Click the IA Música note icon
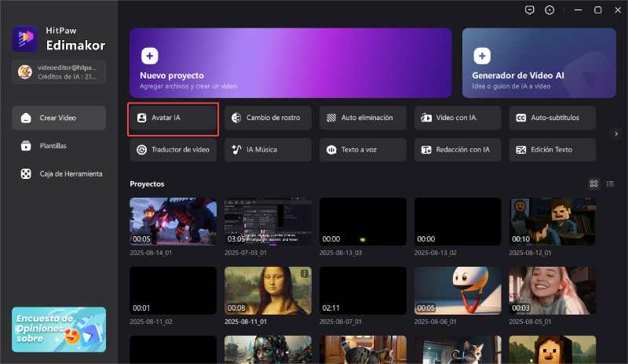The image size is (628, 364). [236, 149]
